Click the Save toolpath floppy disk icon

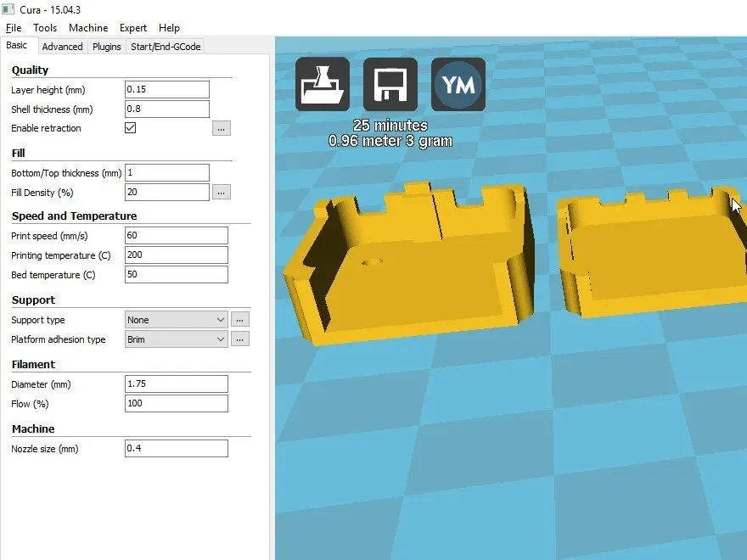[x=390, y=84]
